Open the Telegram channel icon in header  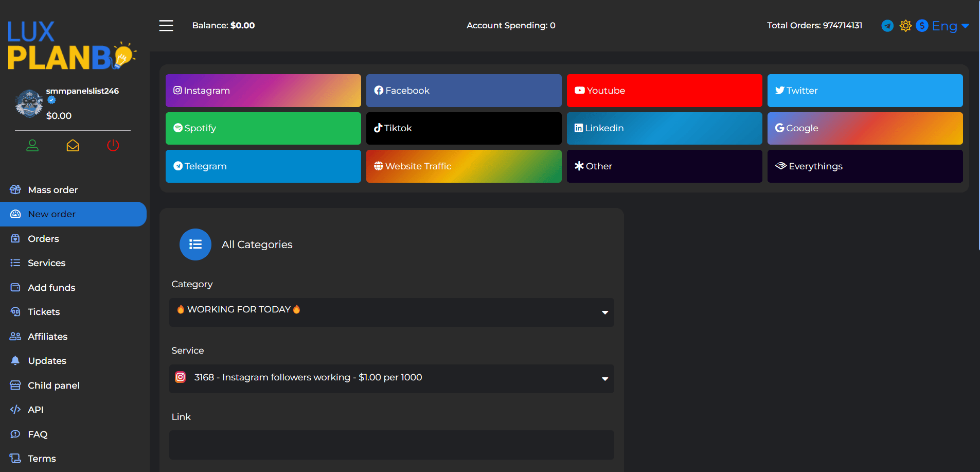point(887,26)
